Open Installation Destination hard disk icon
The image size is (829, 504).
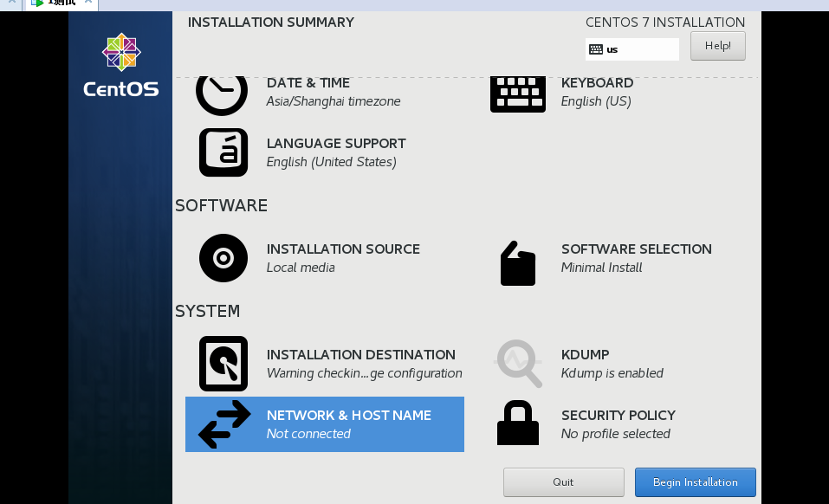223,364
